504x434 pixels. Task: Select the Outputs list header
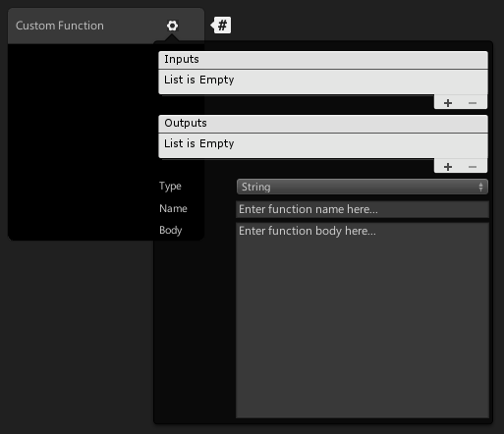[x=323, y=124]
